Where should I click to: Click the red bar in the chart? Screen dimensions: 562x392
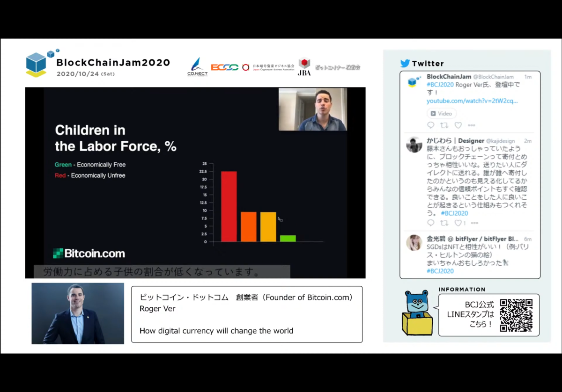point(229,206)
